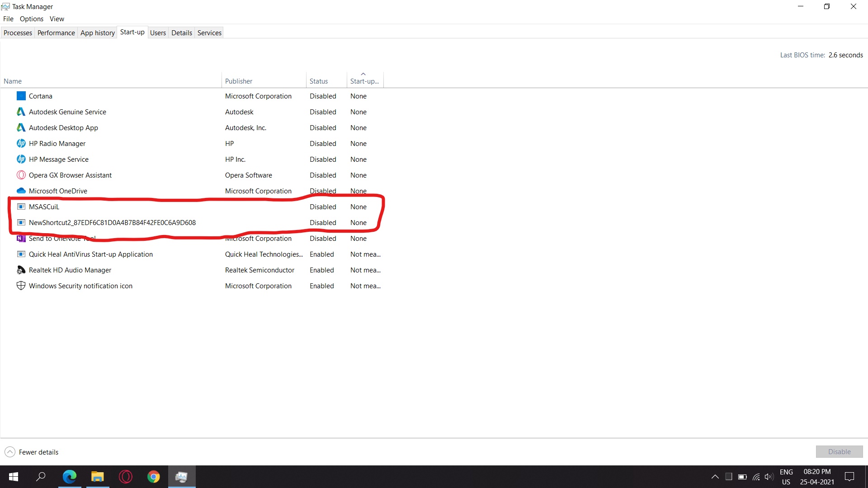Click the Cortana app icon in list
Viewport: 868px width, 488px height.
point(21,96)
